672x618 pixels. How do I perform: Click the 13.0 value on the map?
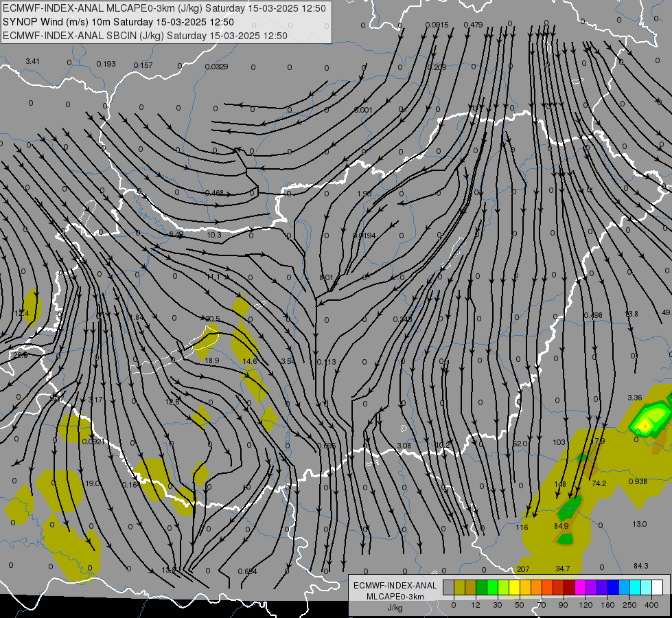640,524
